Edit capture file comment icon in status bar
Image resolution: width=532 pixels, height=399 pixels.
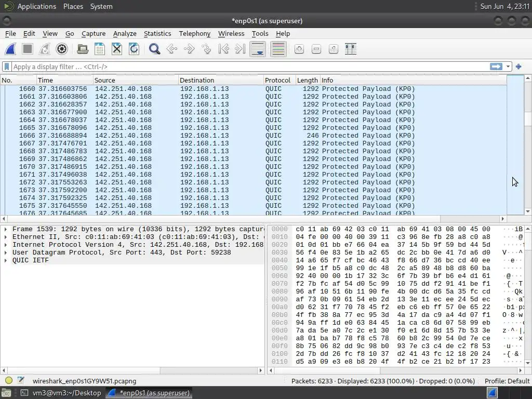point(21,381)
